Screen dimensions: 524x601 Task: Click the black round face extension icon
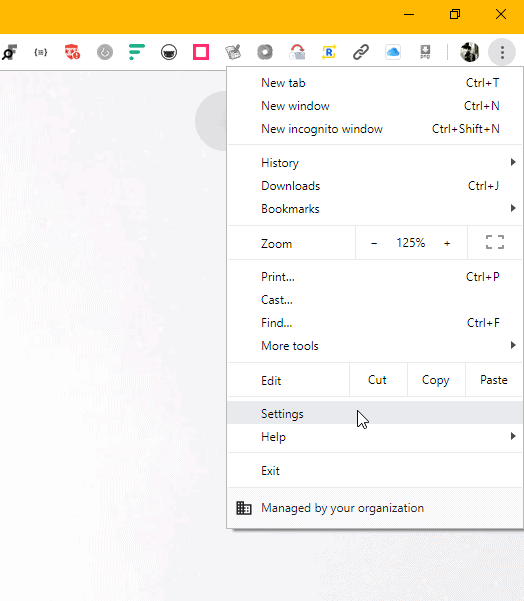[x=169, y=52]
